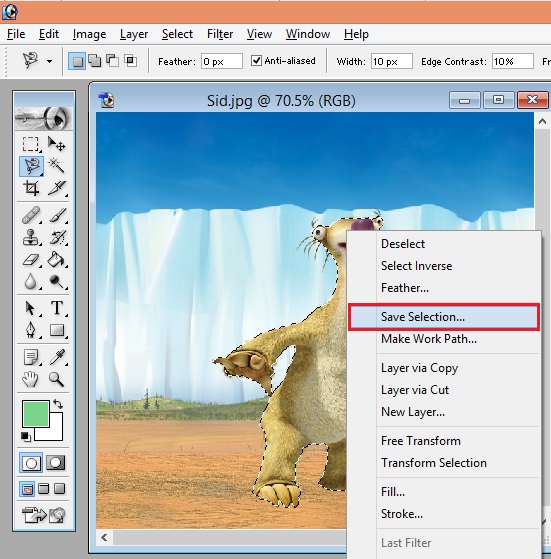The width and height of the screenshot is (551, 559).
Task: Choose New Selection mode in options bar
Action: point(77,61)
